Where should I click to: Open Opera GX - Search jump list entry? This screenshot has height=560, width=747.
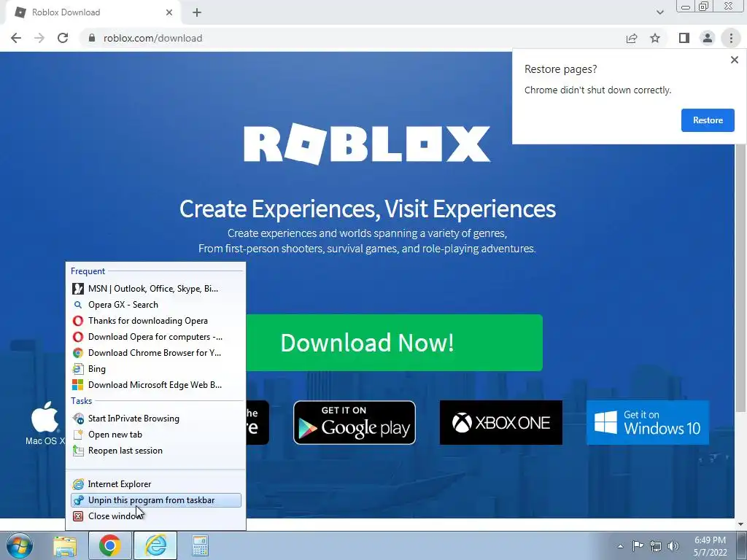(156, 305)
